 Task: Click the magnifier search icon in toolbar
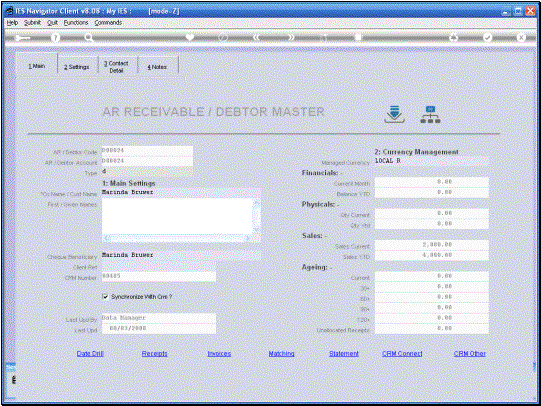[x=89, y=38]
